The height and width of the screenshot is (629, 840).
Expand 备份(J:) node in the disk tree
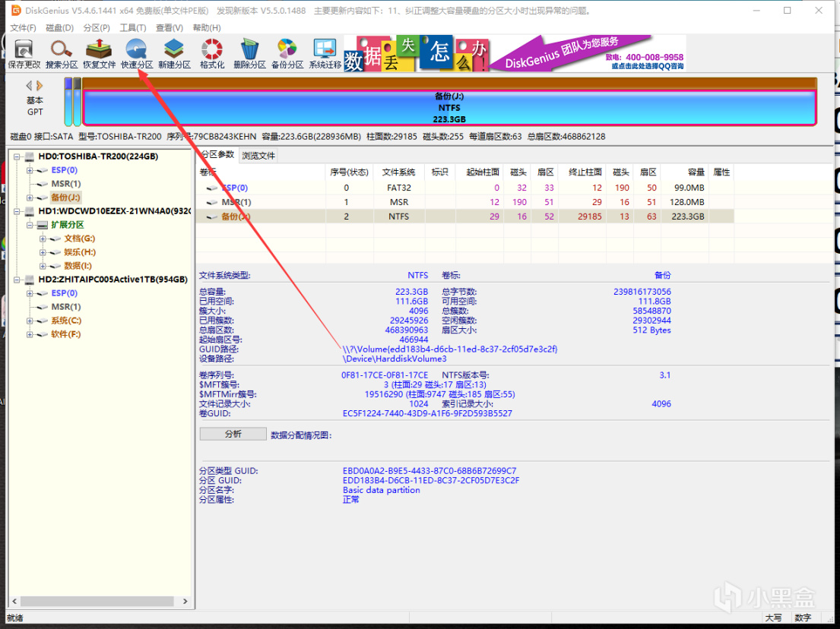pos(30,198)
